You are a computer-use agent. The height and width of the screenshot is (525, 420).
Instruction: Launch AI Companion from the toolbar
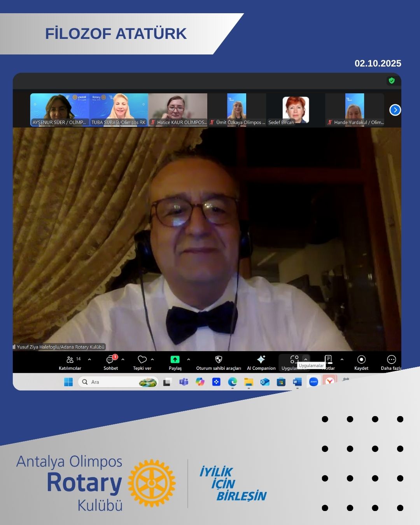(x=261, y=360)
